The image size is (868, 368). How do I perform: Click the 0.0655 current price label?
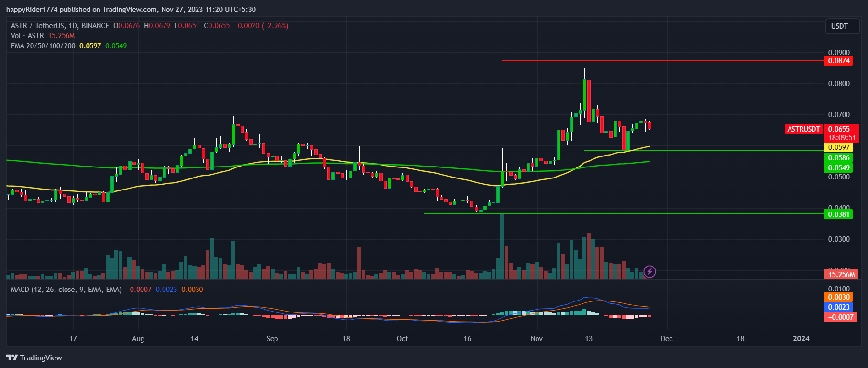click(839, 129)
